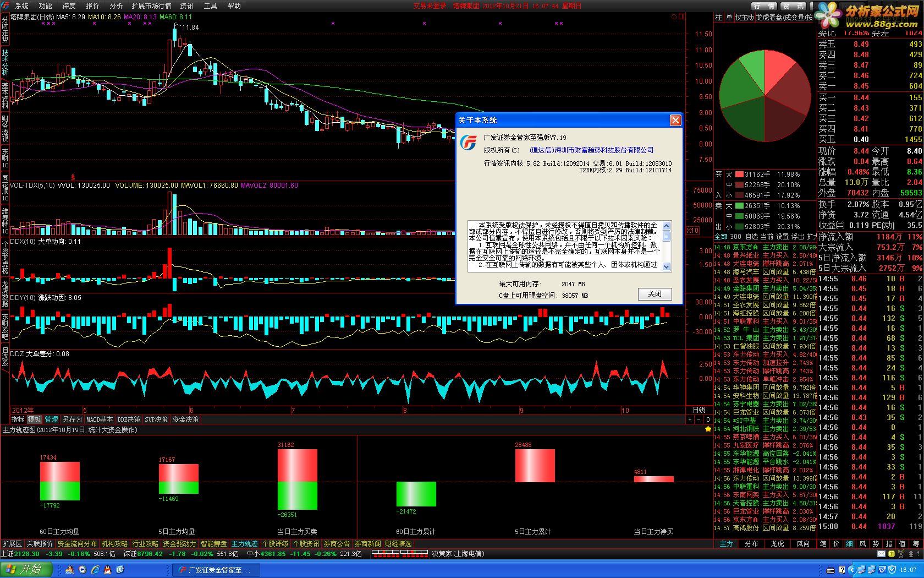
Task: Open the media player quick launch icon
Action: coord(82,569)
